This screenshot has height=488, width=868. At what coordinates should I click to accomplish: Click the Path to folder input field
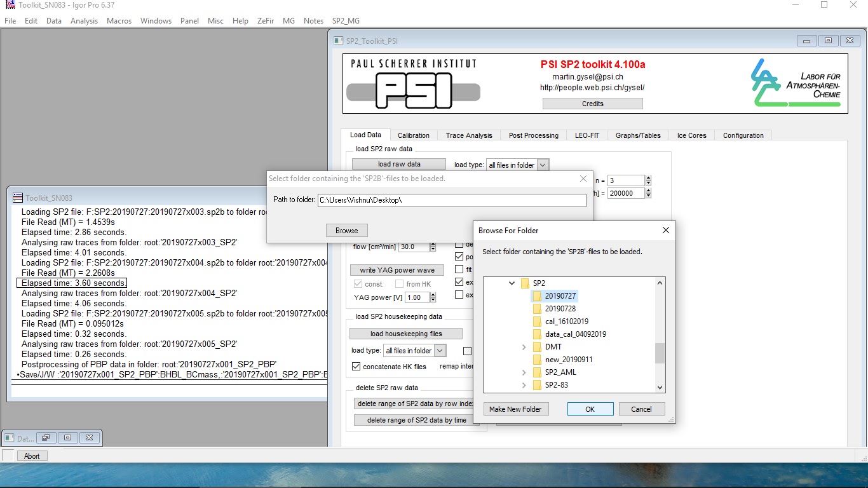pos(452,200)
